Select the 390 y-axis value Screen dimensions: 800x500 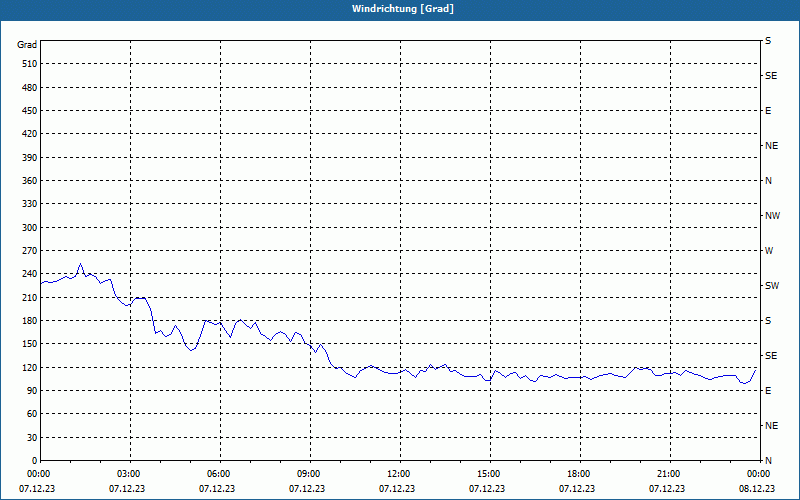click(x=30, y=157)
